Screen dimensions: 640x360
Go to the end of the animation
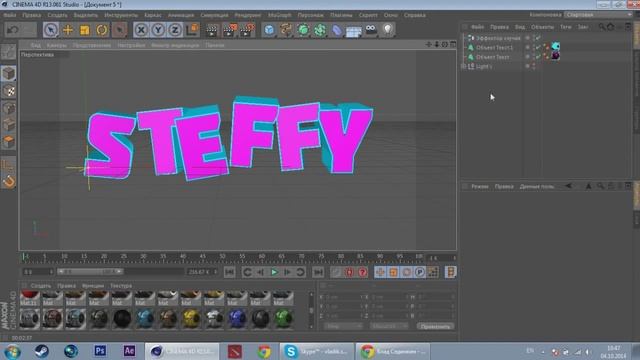(x=318, y=272)
